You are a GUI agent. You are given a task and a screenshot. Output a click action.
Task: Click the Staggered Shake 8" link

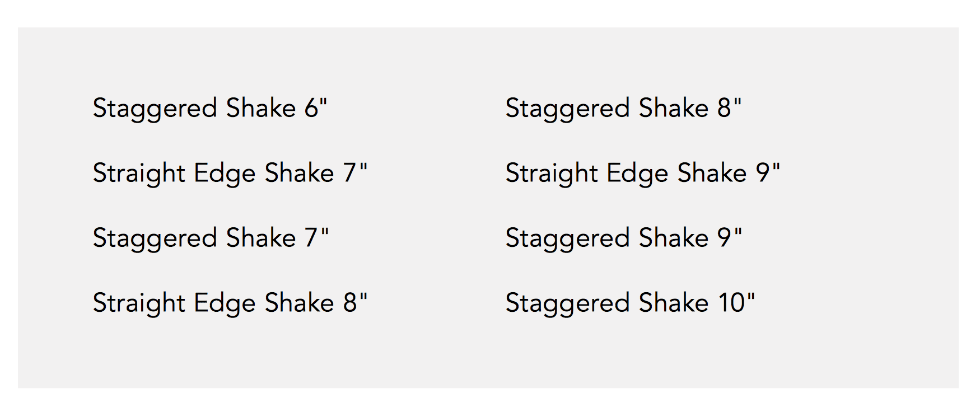(623, 108)
